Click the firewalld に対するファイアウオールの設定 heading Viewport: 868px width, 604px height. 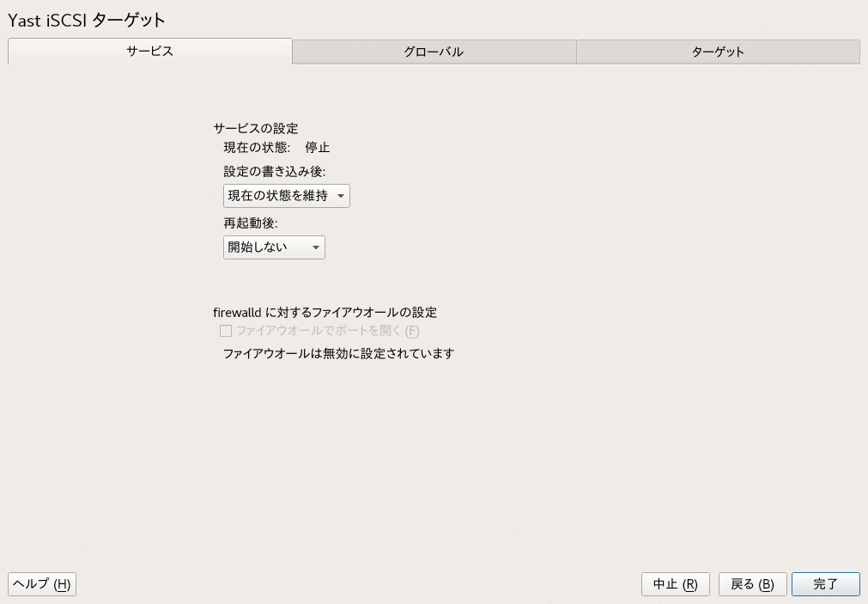pyautogui.click(x=325, y=313)
